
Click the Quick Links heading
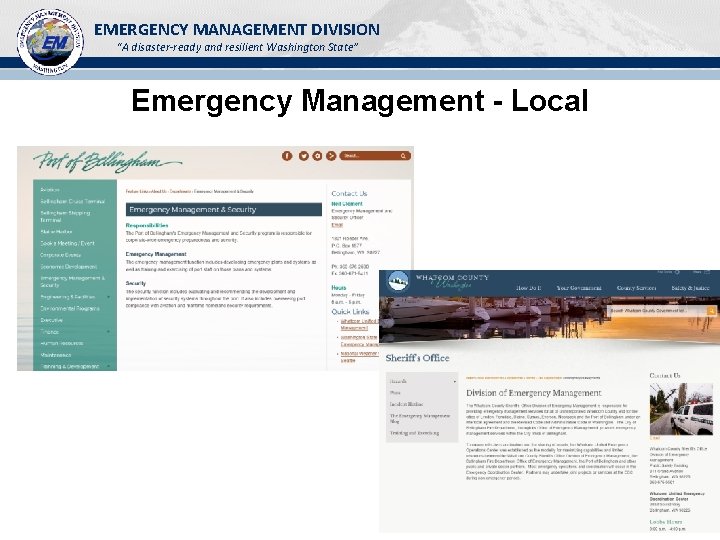tap(350, 311)
